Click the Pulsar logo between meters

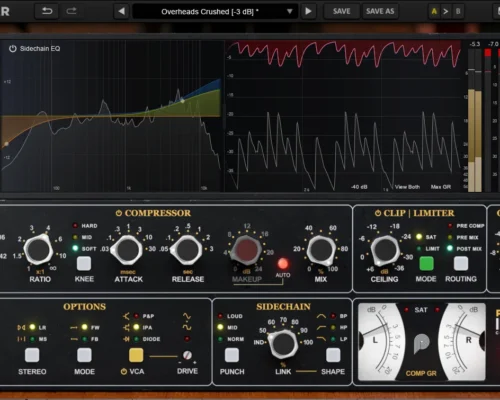point(421,344)
